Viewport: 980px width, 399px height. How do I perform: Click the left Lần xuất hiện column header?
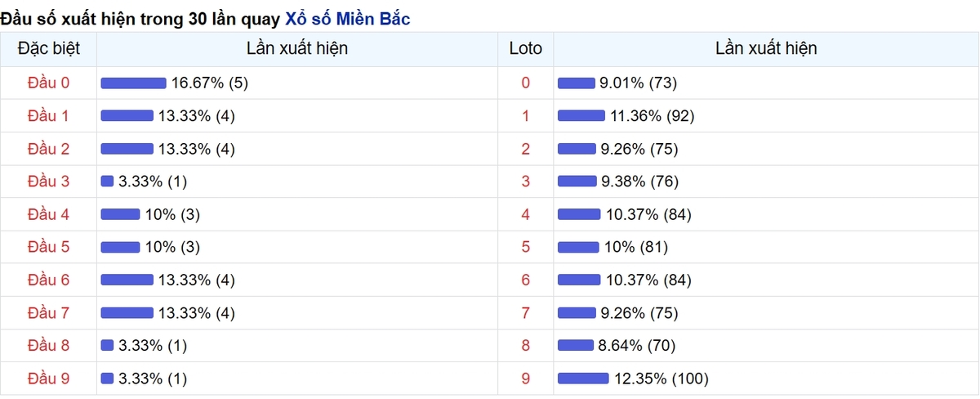pos(297,48)
